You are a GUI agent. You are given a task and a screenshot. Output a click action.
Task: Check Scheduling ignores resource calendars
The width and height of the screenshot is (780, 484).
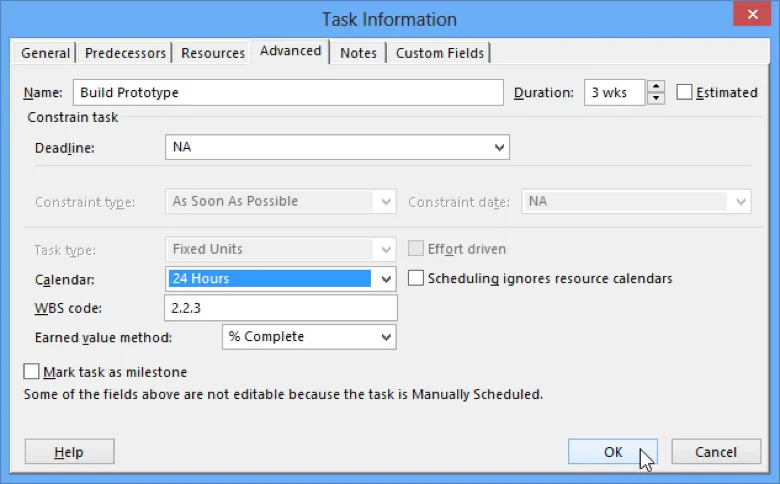pos(416,279)
